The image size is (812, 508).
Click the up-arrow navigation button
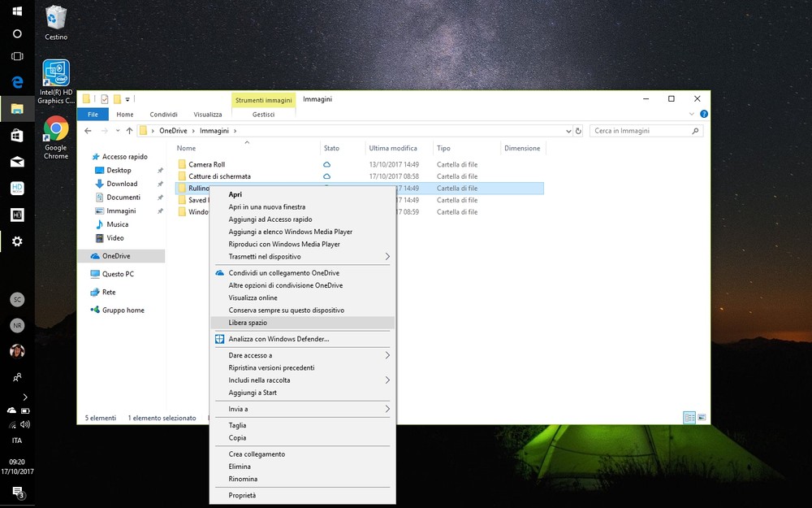tap(129, 131)
